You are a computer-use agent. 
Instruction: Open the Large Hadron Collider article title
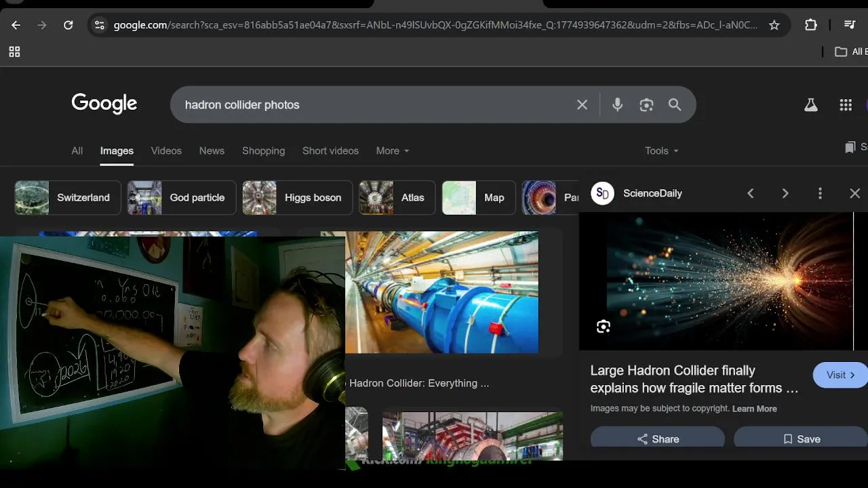pos(694,380)
